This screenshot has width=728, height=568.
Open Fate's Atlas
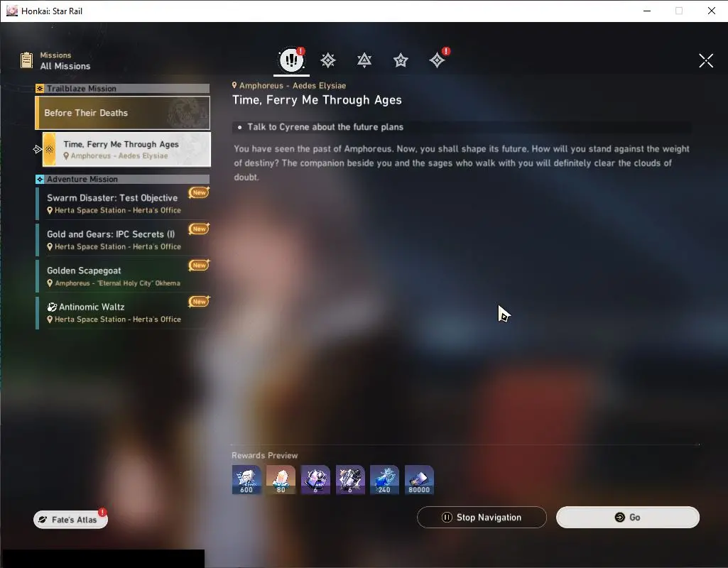click(x=70, y=520)
